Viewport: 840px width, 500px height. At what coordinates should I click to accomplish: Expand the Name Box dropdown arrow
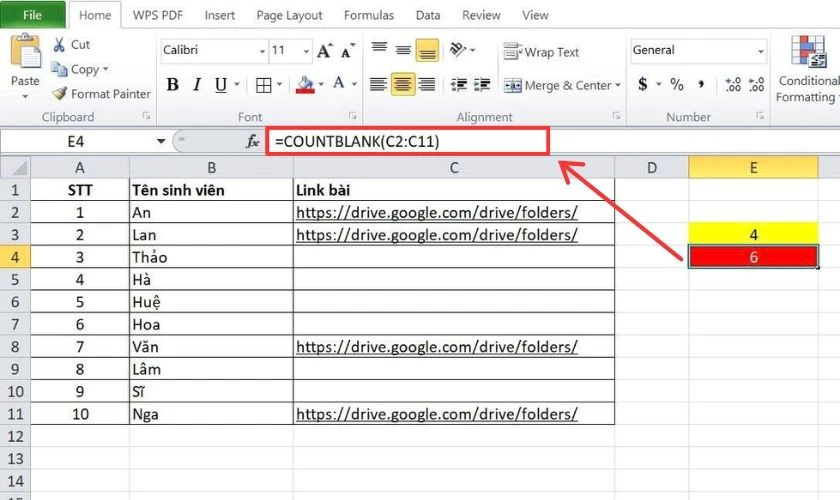[161, 141]
